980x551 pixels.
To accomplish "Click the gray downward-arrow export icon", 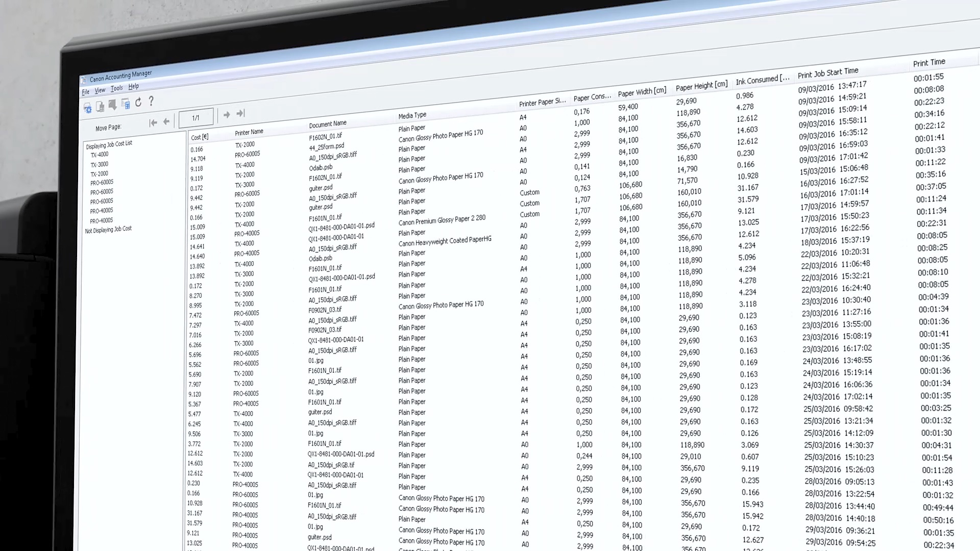I will click(112, 105).
